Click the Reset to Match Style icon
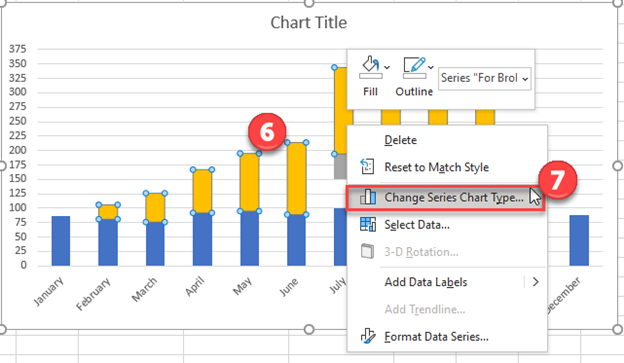The height and width of the screenshot is (363, 624). (367, 167)
